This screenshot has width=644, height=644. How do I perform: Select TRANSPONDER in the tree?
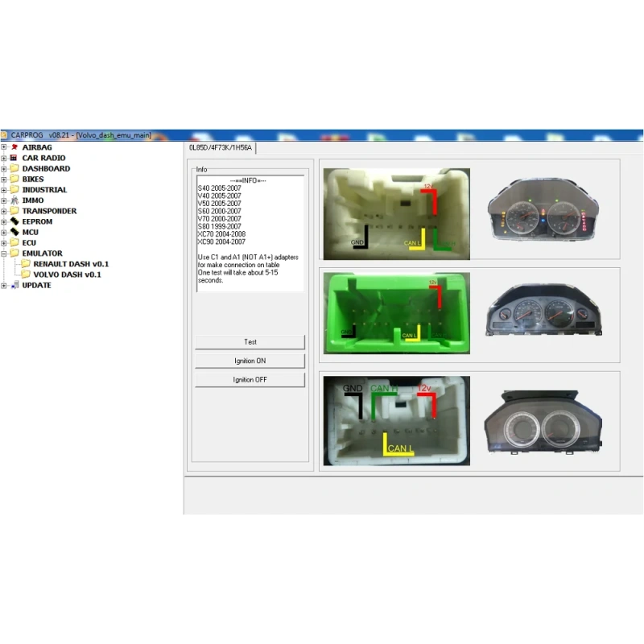(x=49, y=211)
